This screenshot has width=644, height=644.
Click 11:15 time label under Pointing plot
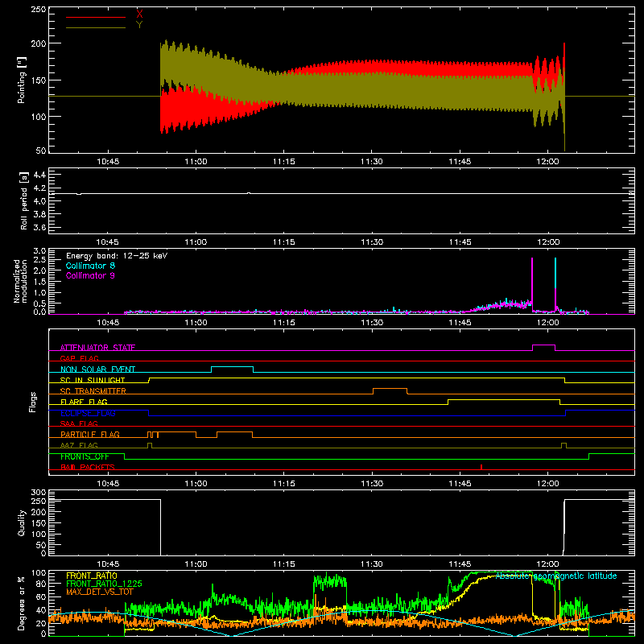(284, 162)
